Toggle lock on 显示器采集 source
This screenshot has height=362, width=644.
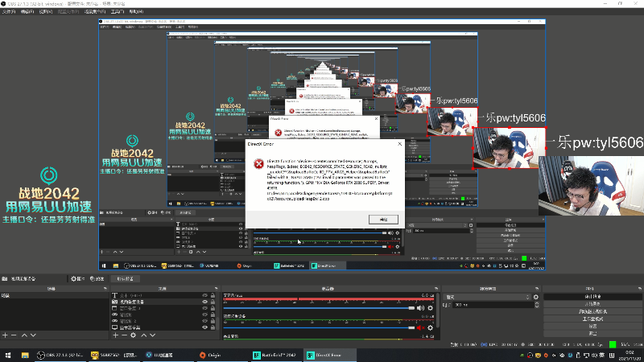click(213, 327)
